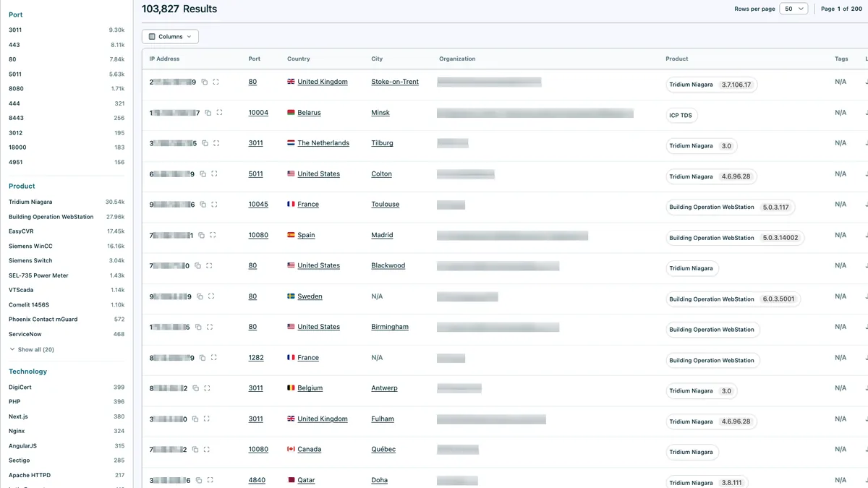Expand details icon in Tilburg row

click(x=216, y=143)
